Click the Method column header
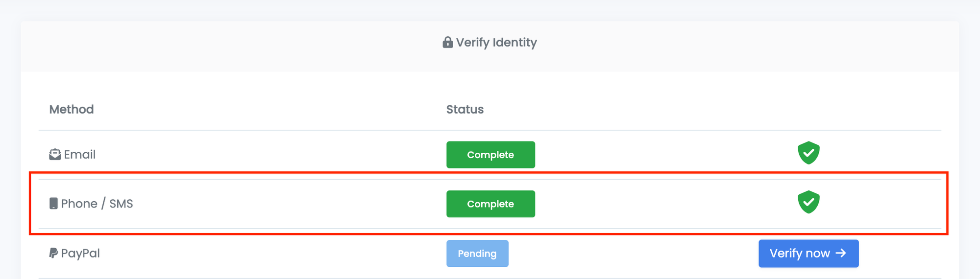The image size is (980, 279). pos(72,109)
